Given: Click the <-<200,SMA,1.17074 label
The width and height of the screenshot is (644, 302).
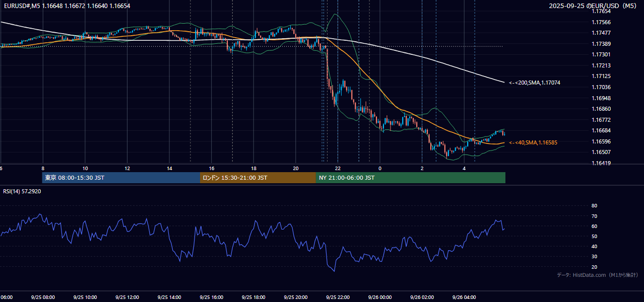Looking at the screenshot, I should point(535,83).
